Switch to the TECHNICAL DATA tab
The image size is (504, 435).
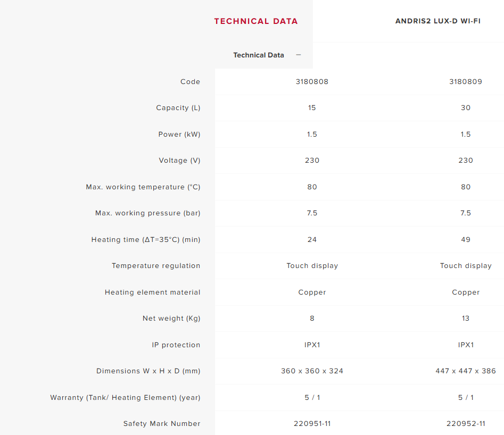(x=256, y=21)
